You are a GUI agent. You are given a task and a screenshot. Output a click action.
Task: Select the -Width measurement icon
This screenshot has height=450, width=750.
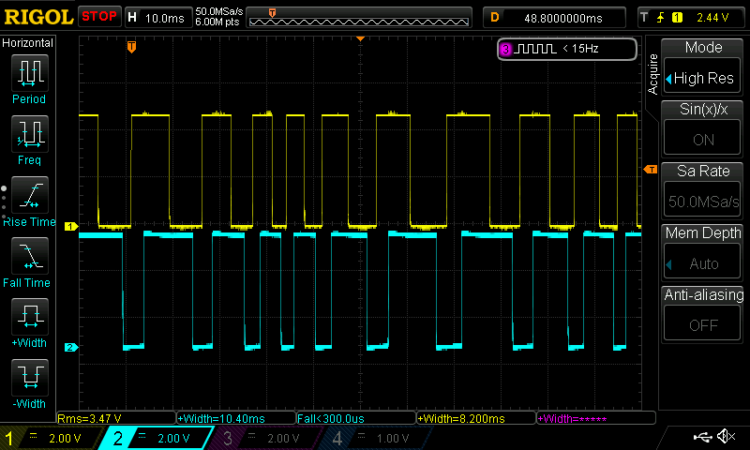[30, 377]
